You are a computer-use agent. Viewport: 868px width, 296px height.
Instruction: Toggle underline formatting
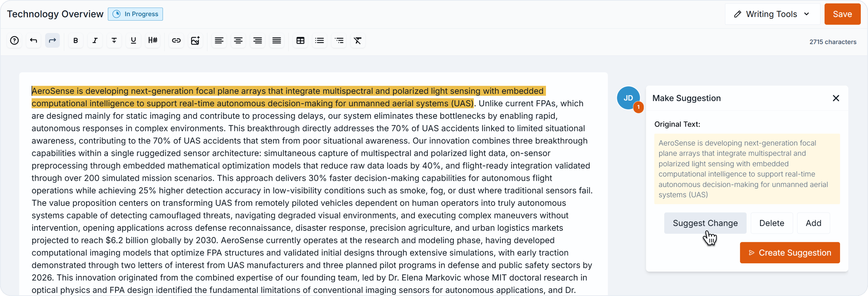pyautogui.click(x=134, y=40)
